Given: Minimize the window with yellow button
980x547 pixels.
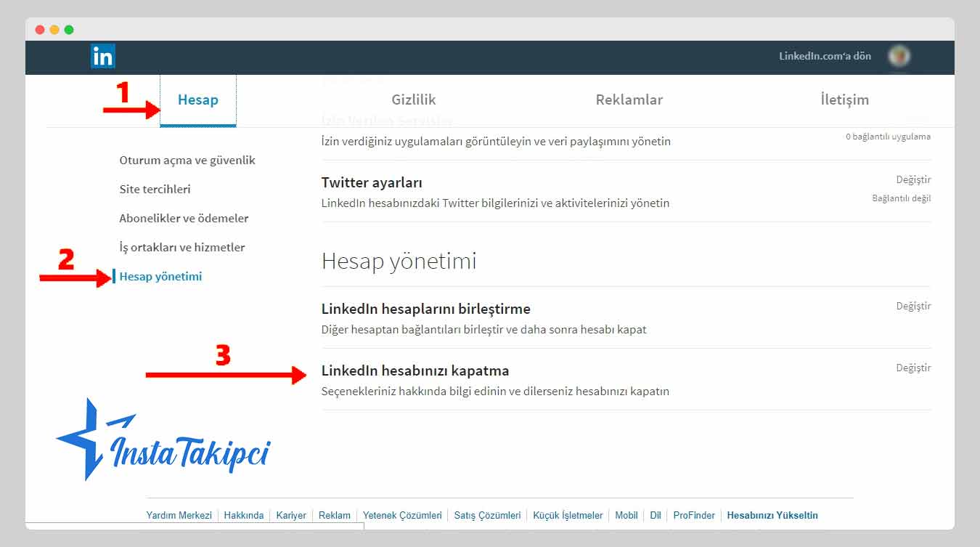Looking at the screenshot, I should coord(54,30).
